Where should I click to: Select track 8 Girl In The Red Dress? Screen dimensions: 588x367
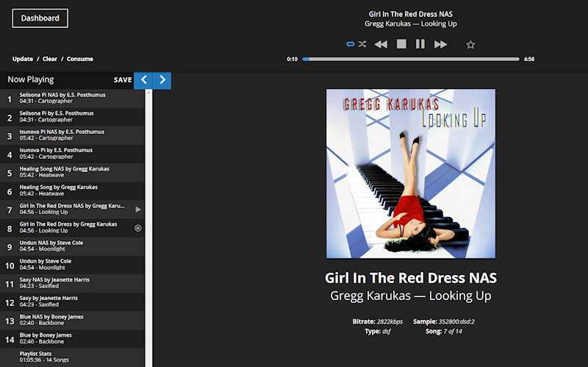(72, 228)
